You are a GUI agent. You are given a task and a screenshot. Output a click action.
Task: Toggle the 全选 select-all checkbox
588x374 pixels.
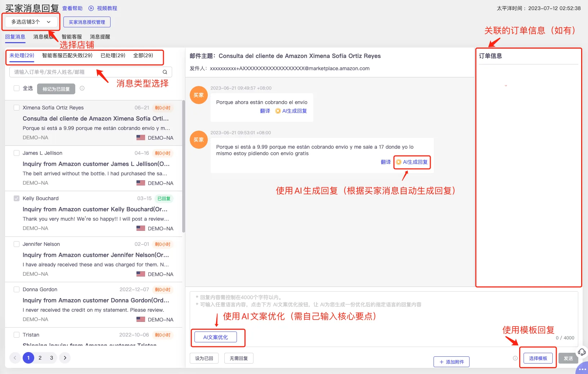(17, 88)
